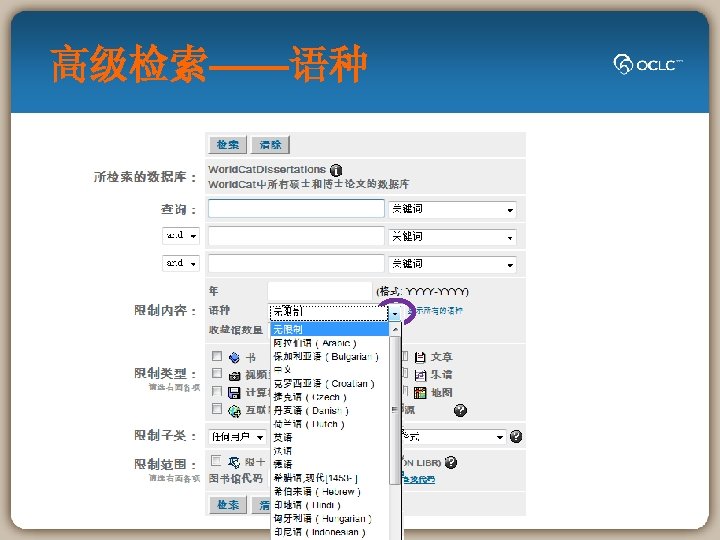Click the second query input field
The height and width of the screenshot is (540, 720).
(x=296, y=236)
